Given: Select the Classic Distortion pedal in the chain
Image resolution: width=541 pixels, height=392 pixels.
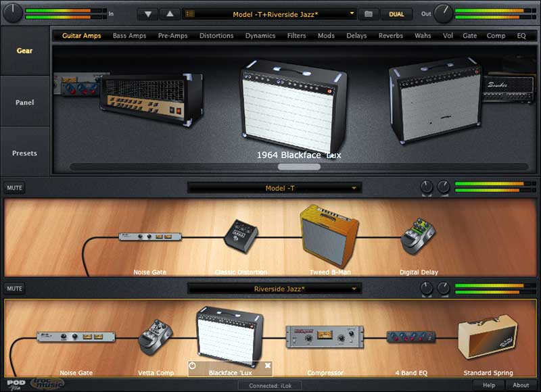Looking at the screenshot, I should pyautogui.click(x=240, y=235).
